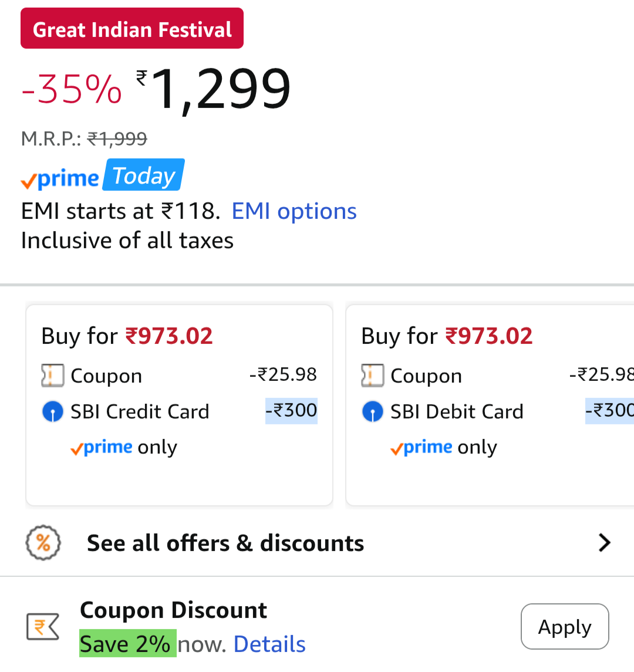Click the -₹300 SBI Credit Card discount
This screenshot has height=672, width=634.
tap(291, 411)
